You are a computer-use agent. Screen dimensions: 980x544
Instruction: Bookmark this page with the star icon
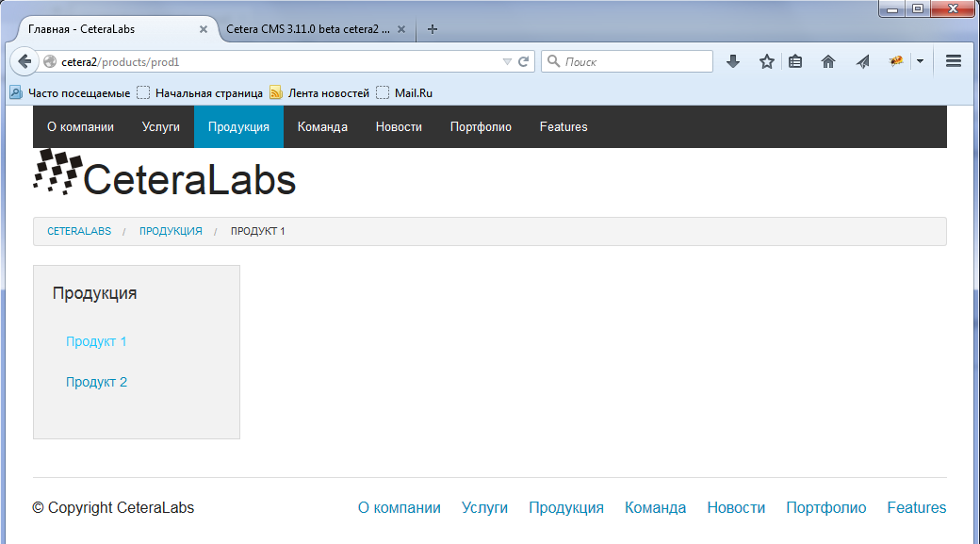[767, 61]
